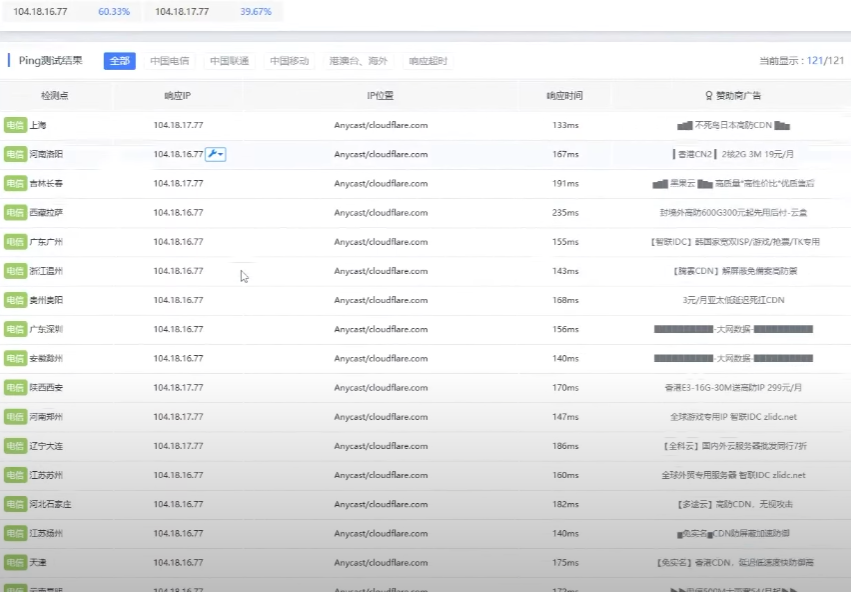Click the 电信 badge next to 上海
Image resolution: width=851 pixels, height=592 pixels.
click(x=15, y=125)
